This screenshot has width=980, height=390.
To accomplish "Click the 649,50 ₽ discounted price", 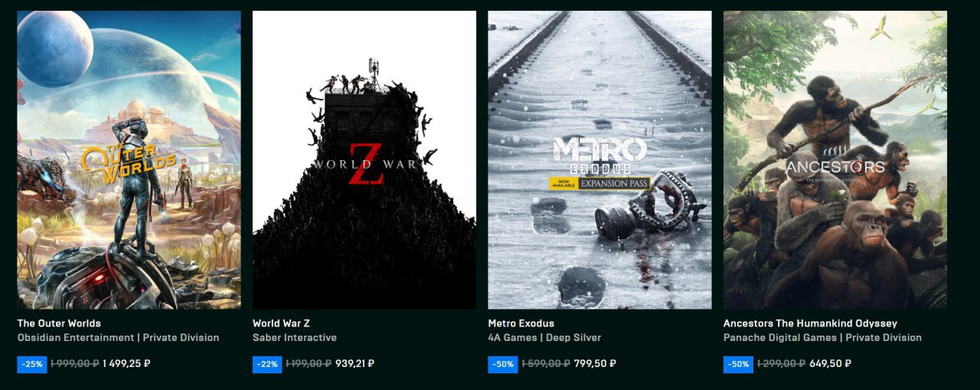I will pyautogui.click(x=831, y=364).
